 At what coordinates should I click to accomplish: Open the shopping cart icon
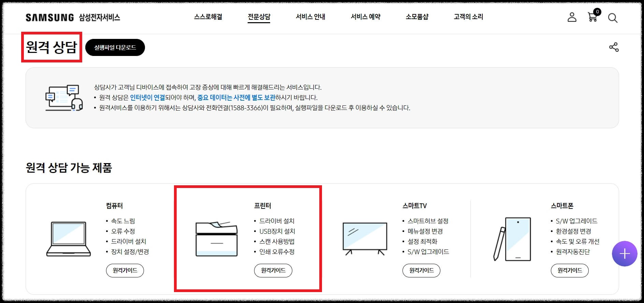594,16
